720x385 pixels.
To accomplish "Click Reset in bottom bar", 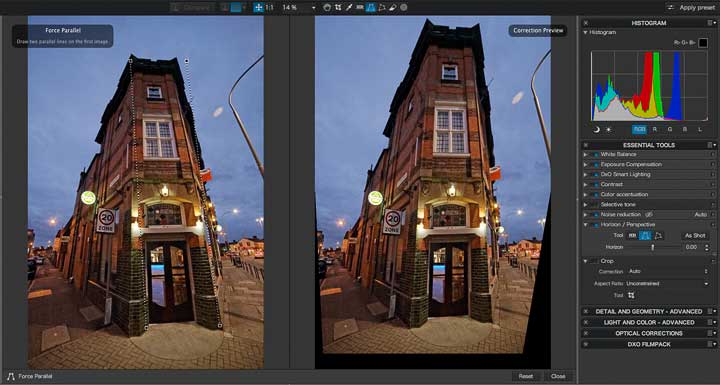I will point(526,376).
